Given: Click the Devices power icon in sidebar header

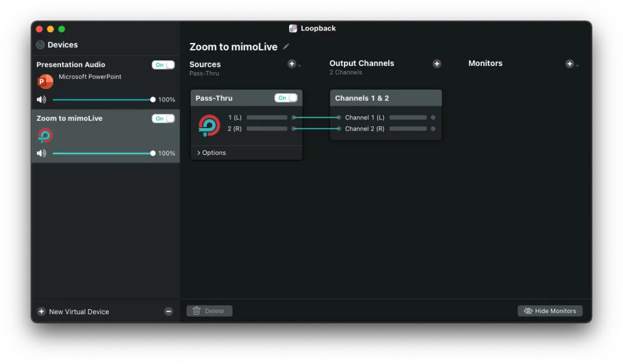Looking at the screenshot, I should 40,45.
